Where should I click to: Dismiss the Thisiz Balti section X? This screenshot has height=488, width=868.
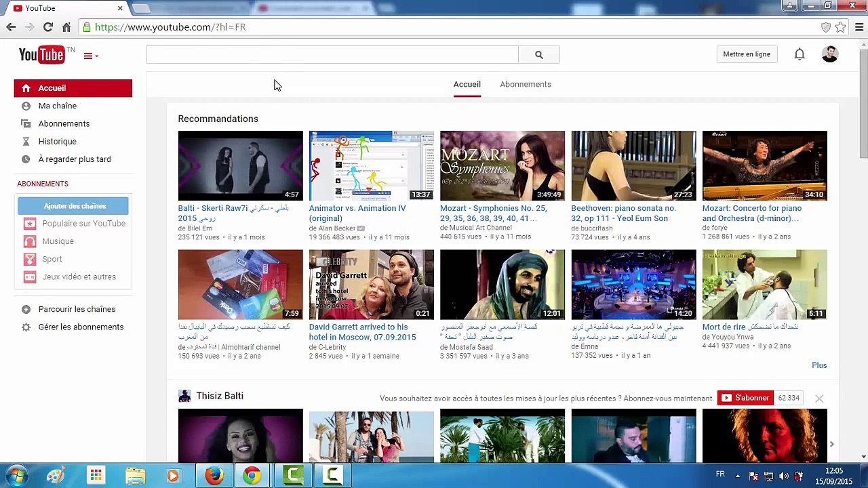tap(819, 399)
